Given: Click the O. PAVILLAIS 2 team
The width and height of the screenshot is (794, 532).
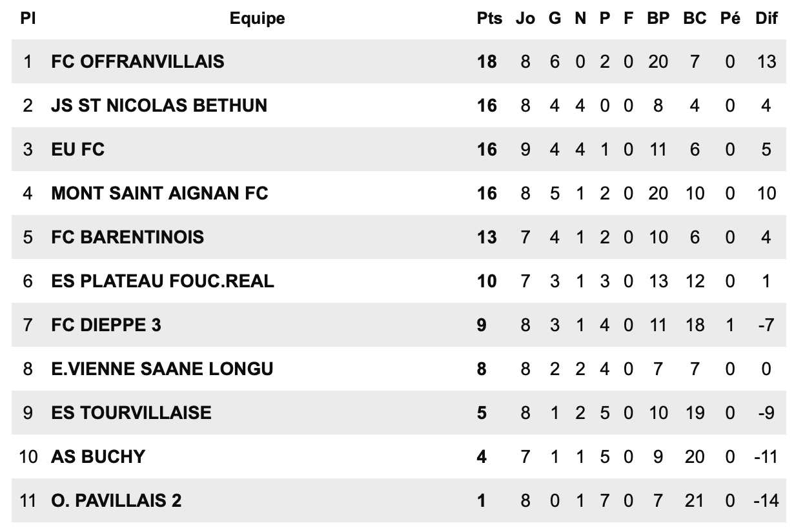Looking at the screenshot, I should point(116,500).
